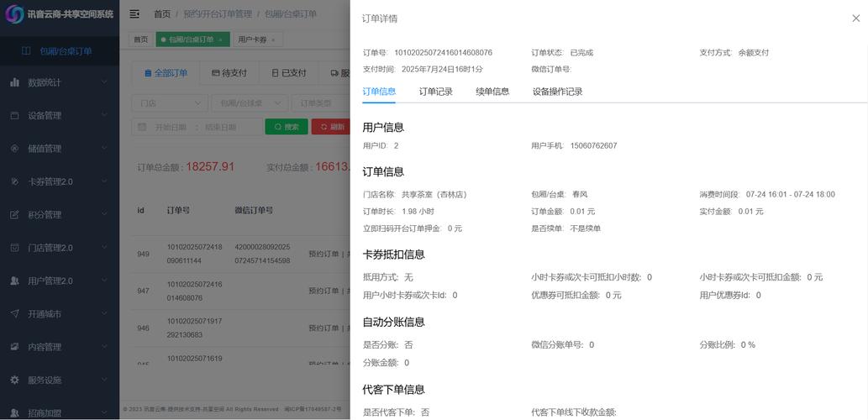
Task: Click the sidebar collapse hamburger icon
Action: coord(134,14)
